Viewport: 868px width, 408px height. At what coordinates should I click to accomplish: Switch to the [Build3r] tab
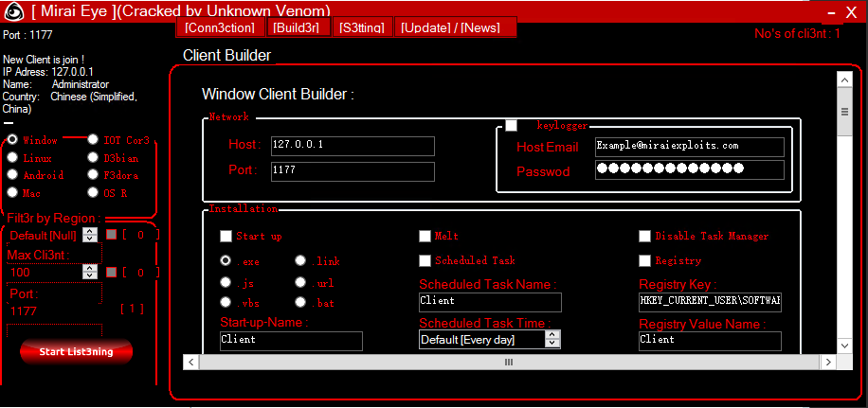point(298,27)
